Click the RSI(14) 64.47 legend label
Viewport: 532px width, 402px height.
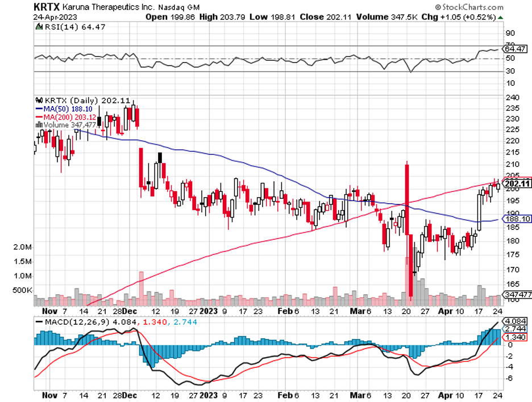[75, 27]
